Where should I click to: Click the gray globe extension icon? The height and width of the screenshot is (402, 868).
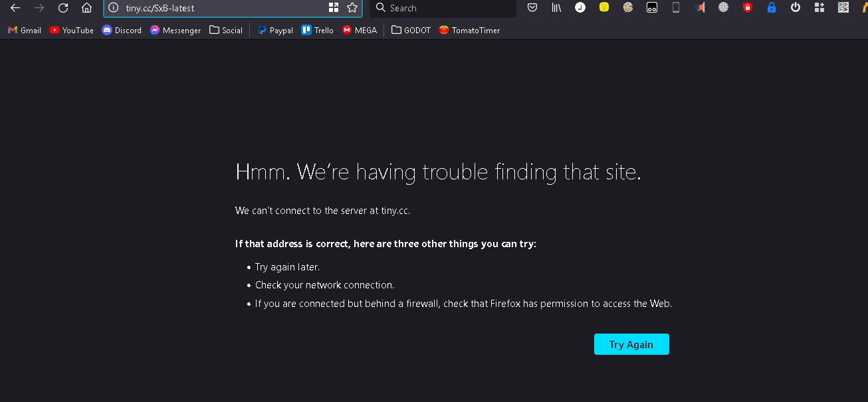724,8
